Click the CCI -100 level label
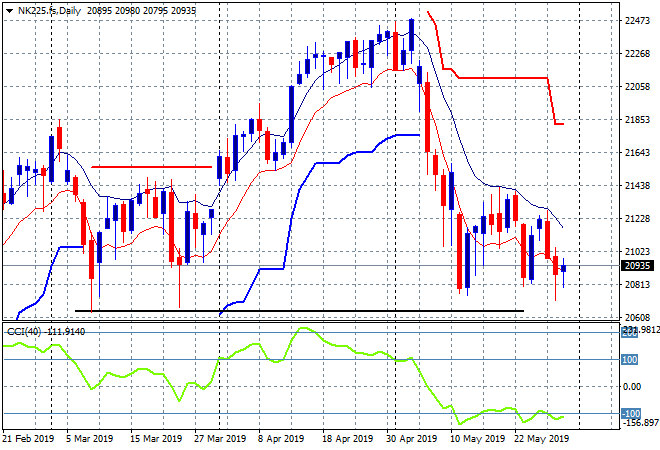This screenshot has height=450, width=660. [x=631, y=413]
